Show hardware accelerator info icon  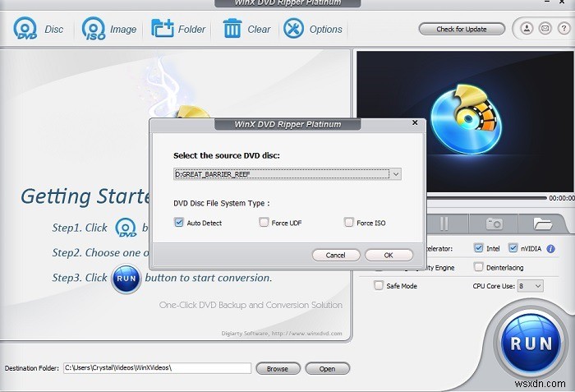[x=550, y=249]
